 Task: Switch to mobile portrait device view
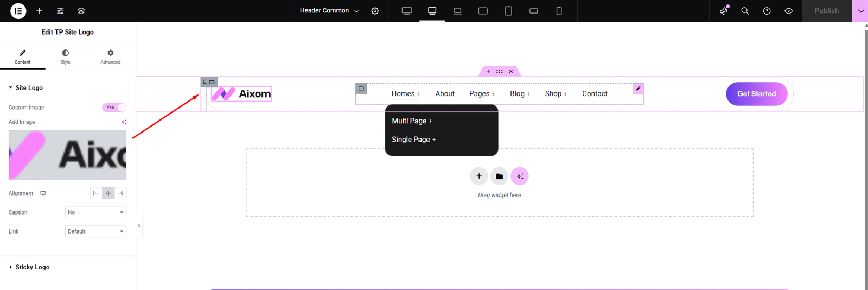[x=559, y=11]
